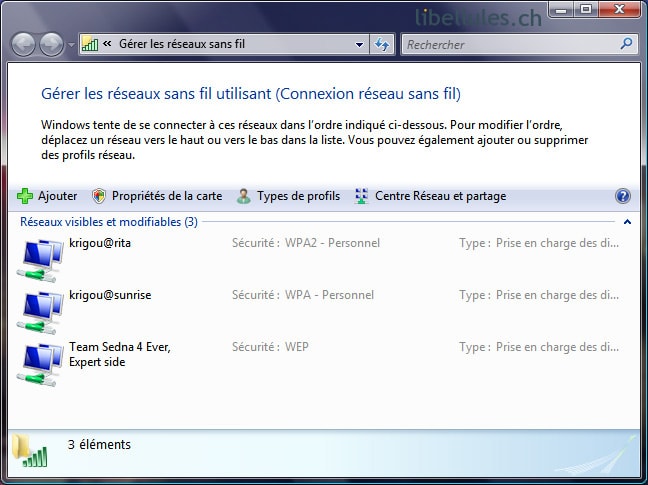This screenshot has height=485, width=648.
Task: Close the window with the red X
Action: click(619, 9)
